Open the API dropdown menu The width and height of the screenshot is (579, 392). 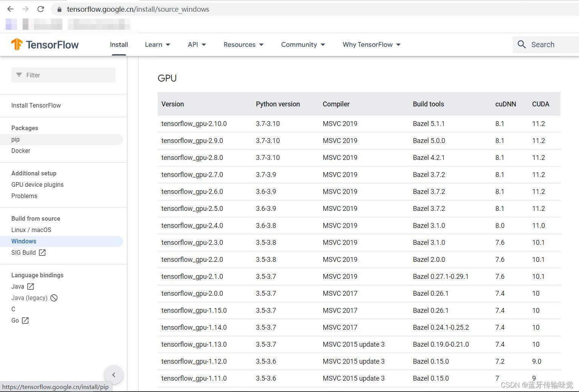pyautogui.click(x=197, y=45)
